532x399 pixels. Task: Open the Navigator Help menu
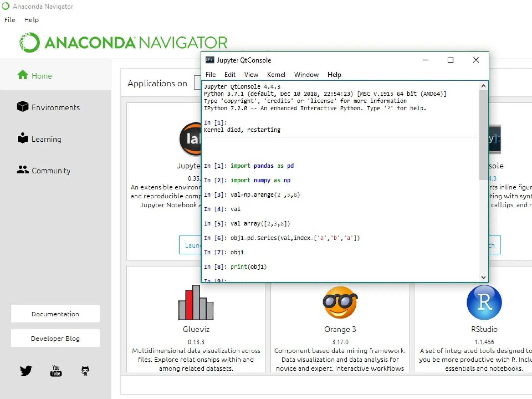coord(31,20)
